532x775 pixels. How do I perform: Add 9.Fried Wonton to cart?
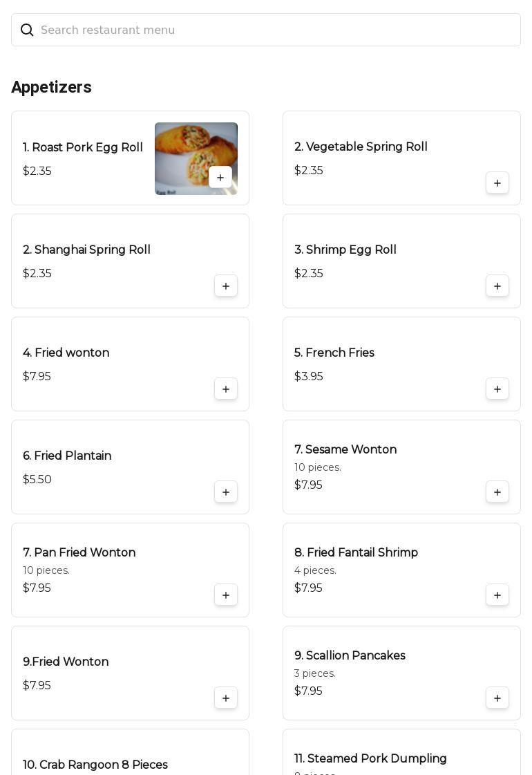226,698
